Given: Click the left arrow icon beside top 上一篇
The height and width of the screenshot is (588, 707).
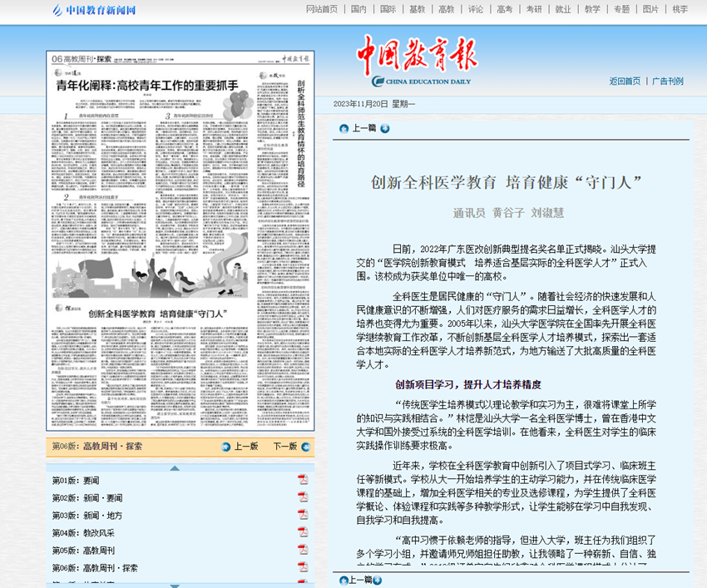Looking at the screenshot, I should (344, 129).
